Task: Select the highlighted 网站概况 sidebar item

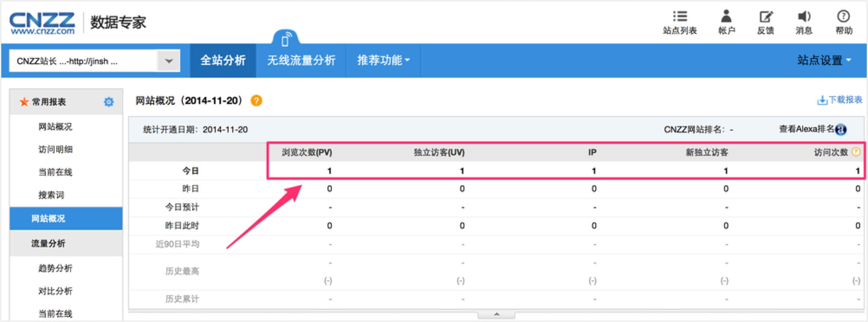Action: (49, 219)
